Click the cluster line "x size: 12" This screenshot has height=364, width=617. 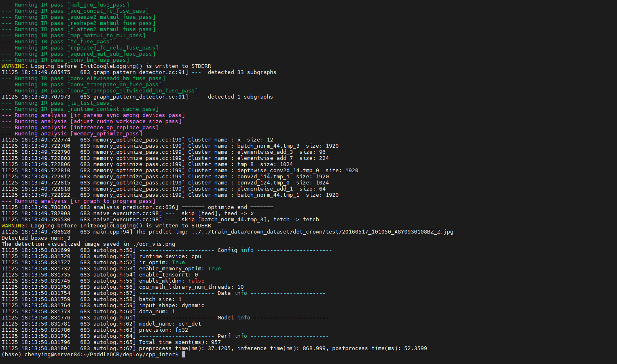(x=255, y=140)
